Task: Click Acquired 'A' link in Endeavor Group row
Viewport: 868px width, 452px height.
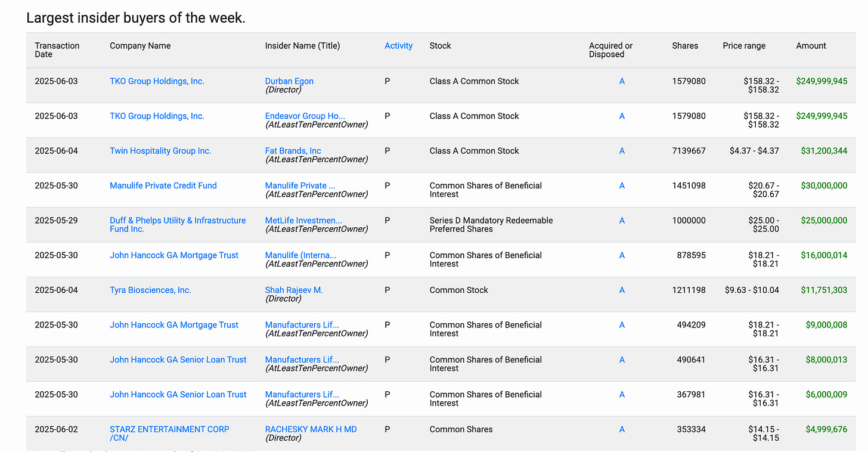Action: 622,116
